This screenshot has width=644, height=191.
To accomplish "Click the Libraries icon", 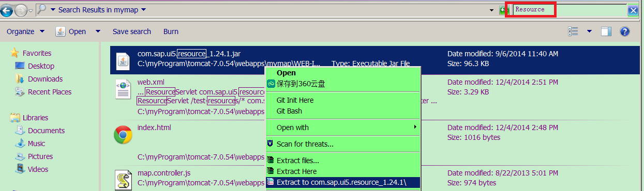I will [14, 117].
